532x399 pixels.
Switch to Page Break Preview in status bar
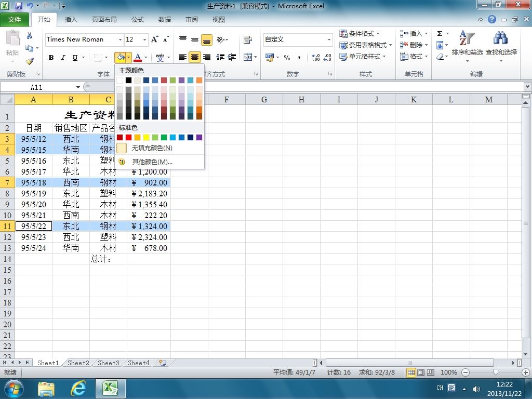431,373
